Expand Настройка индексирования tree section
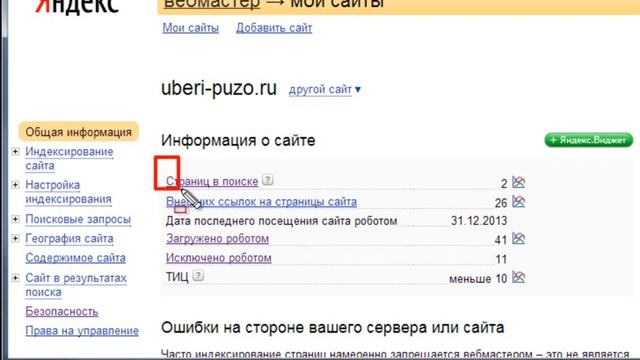The height and width of the screenshot is (360, 640). (15, 185)
